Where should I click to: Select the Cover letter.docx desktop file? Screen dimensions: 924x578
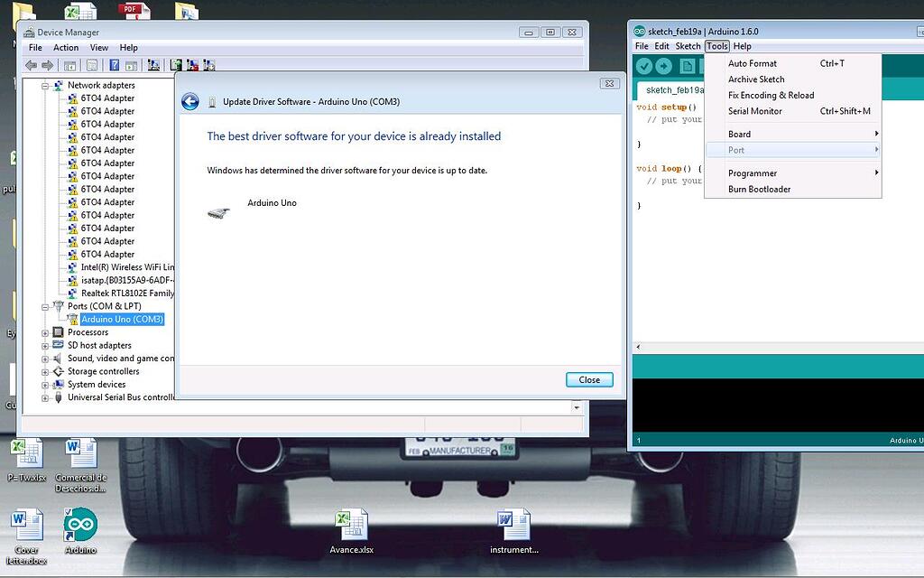pos(26,536)
